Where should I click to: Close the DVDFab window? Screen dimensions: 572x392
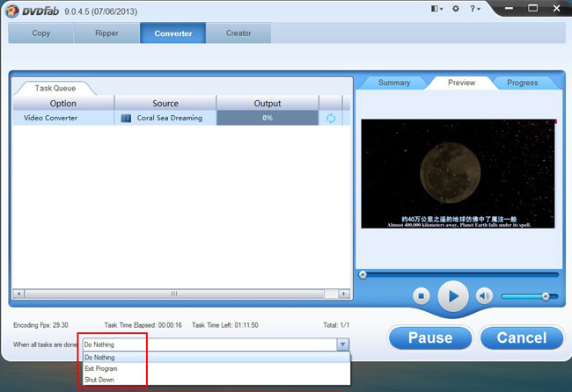pyautogui.click(x=557, y=8)
